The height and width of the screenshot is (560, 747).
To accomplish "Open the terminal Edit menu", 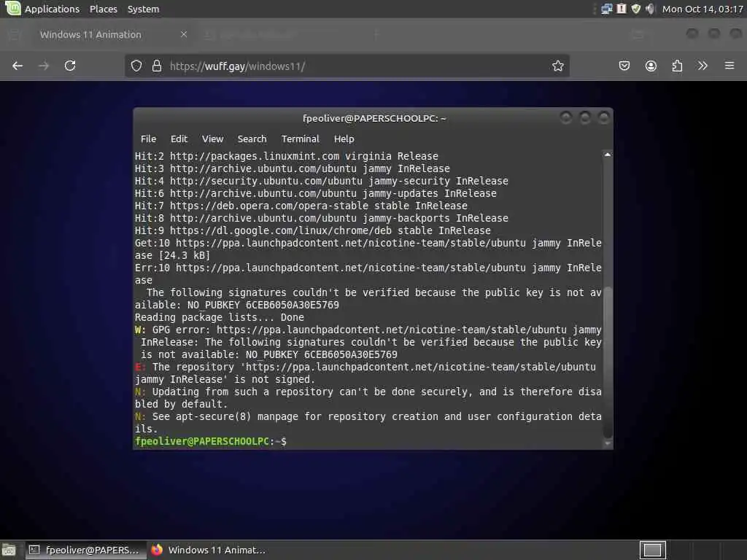I will [x=179, y=139].
